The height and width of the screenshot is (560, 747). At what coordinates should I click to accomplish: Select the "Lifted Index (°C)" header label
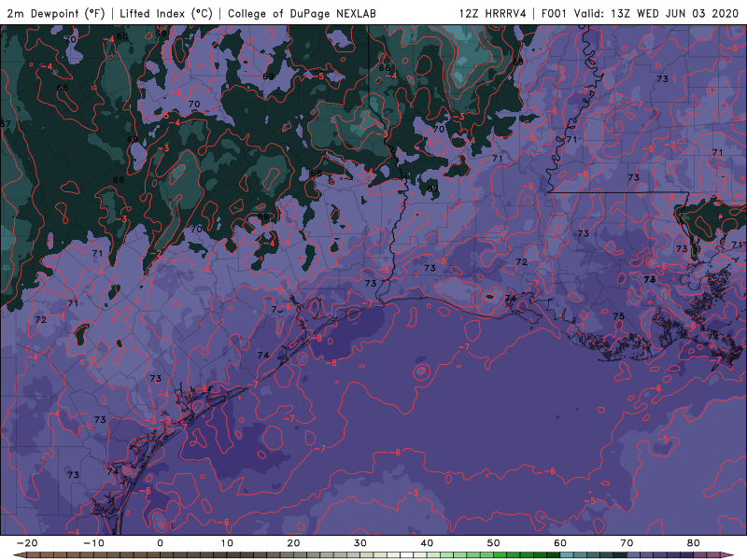coord(166,13)
